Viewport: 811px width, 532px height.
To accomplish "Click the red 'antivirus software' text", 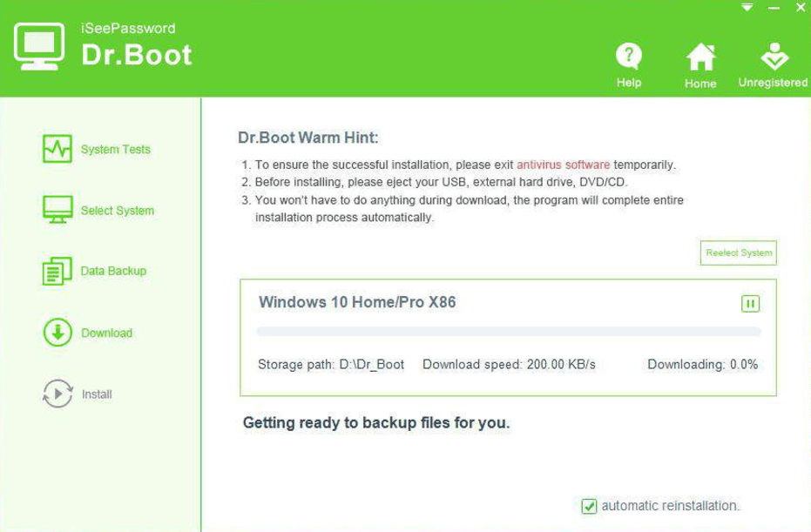I will (x=564, y=165).
